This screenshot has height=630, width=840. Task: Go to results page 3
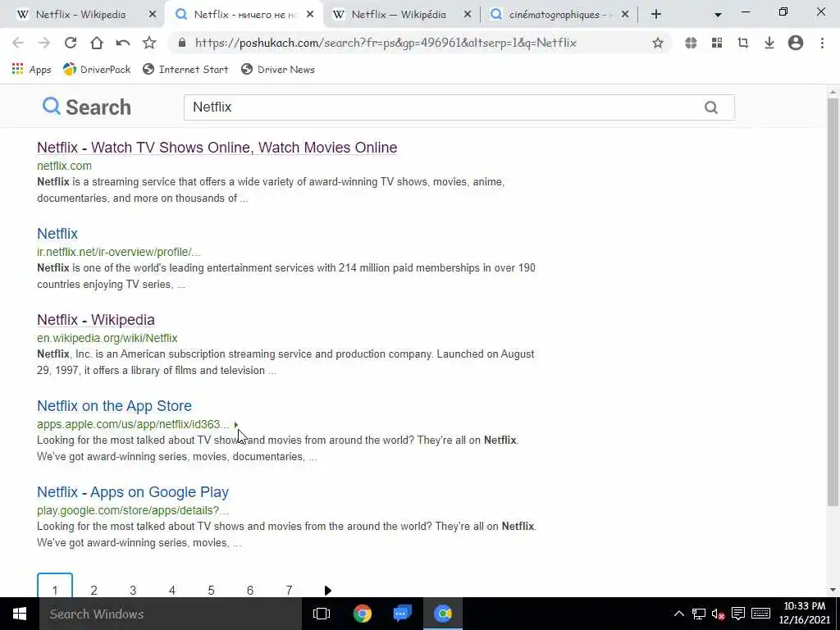point(133,590)
